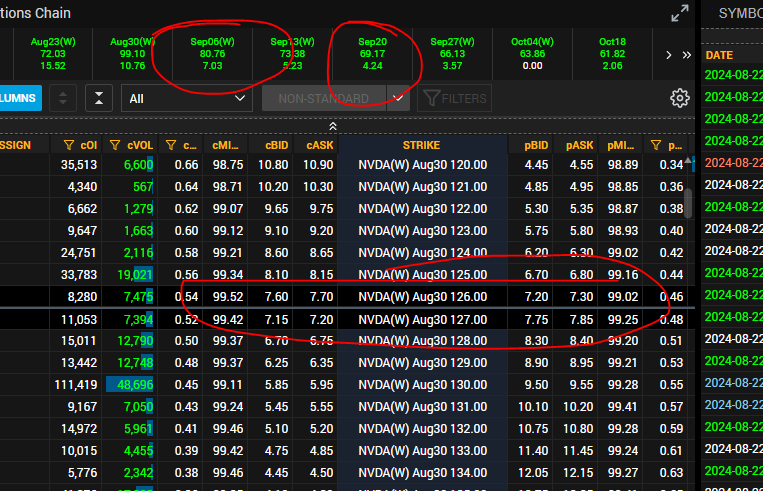Open the FILTERS button
Image resolution: width=763 pixels, height=491 pixels.
[x=454, y=98]
